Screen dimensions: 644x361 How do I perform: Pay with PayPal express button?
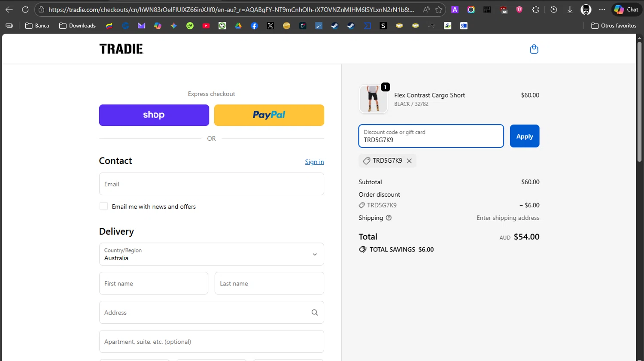point(269,115)
